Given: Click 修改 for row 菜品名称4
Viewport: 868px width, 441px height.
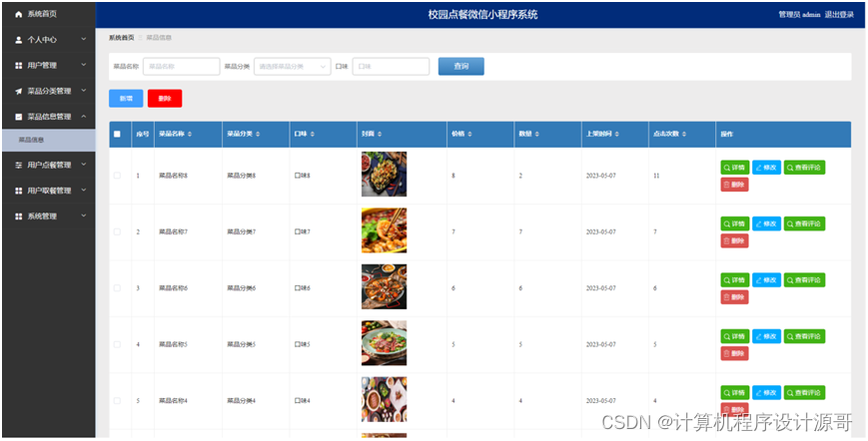Looking at the screenshot, I should coord(767,393).
